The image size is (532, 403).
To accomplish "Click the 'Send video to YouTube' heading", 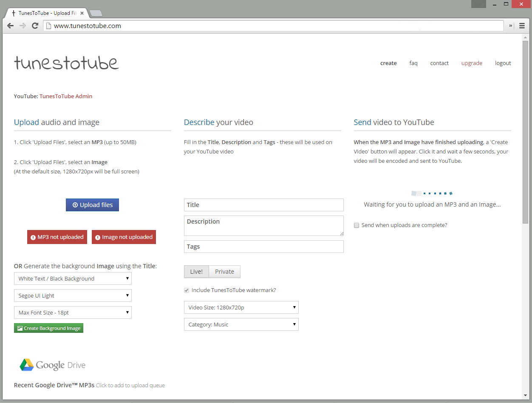I will point(394,122).
